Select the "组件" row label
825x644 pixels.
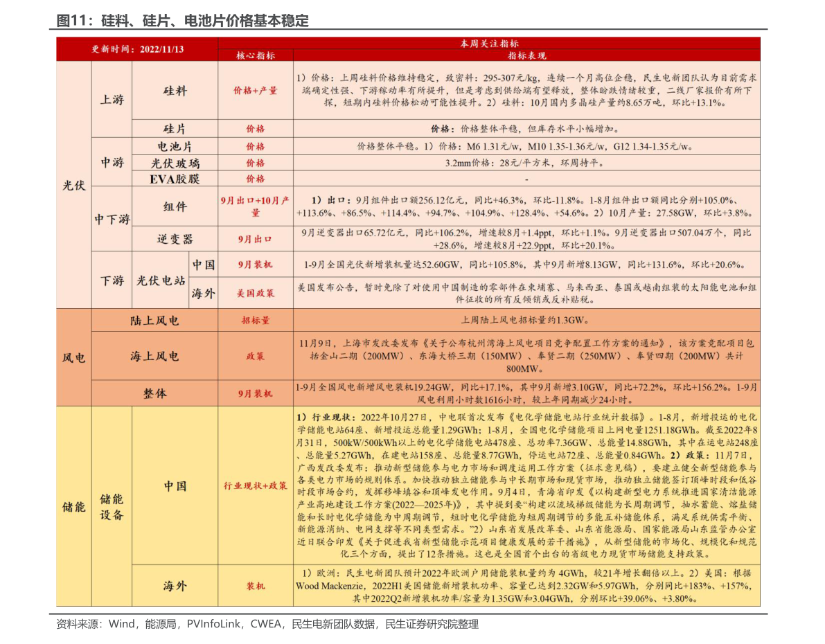175,207
